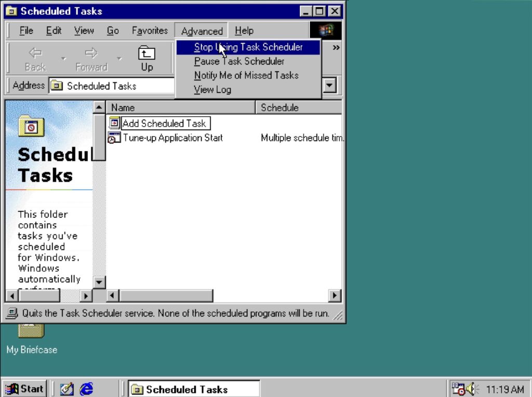Screen dimensions: 532x397
Task: Expand the Address bar dropdown list
Action: [x=330, y=86]
